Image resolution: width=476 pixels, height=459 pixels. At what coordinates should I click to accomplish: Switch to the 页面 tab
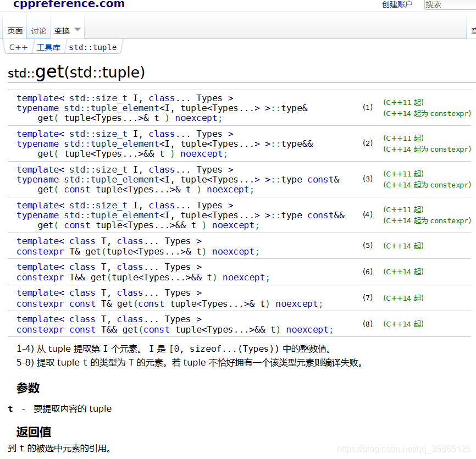[15, 31]
